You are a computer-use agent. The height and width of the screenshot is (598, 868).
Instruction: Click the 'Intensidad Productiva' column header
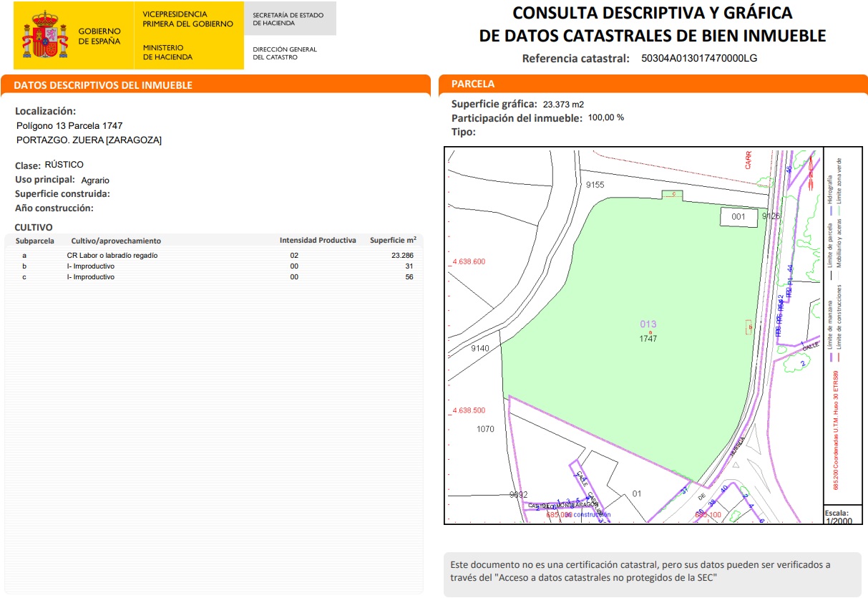click(318, 240)
